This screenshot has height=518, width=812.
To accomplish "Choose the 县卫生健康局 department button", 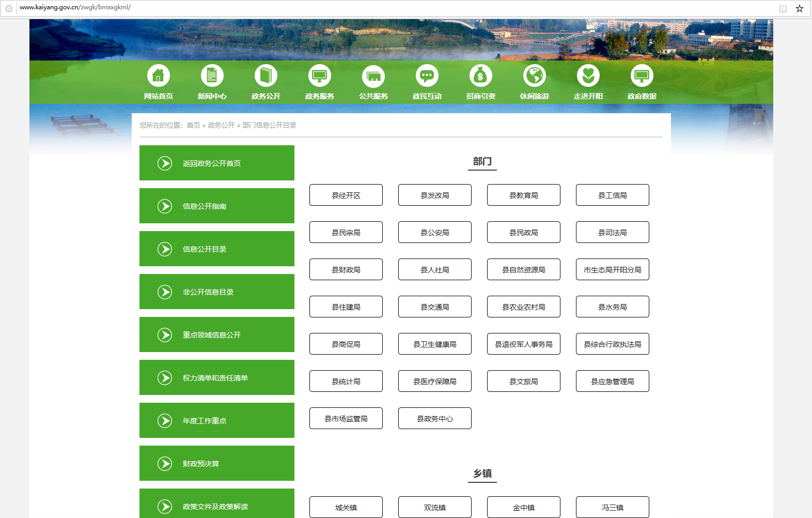I will pos(434,344).
